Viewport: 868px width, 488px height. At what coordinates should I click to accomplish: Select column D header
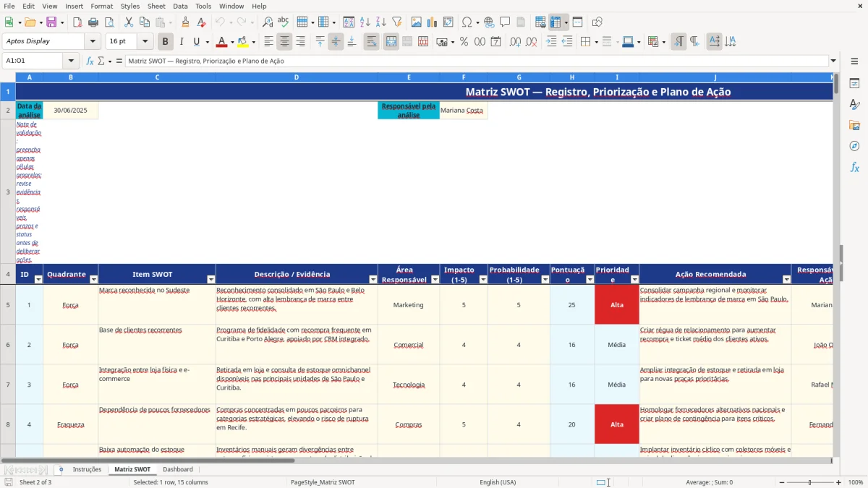297,77
